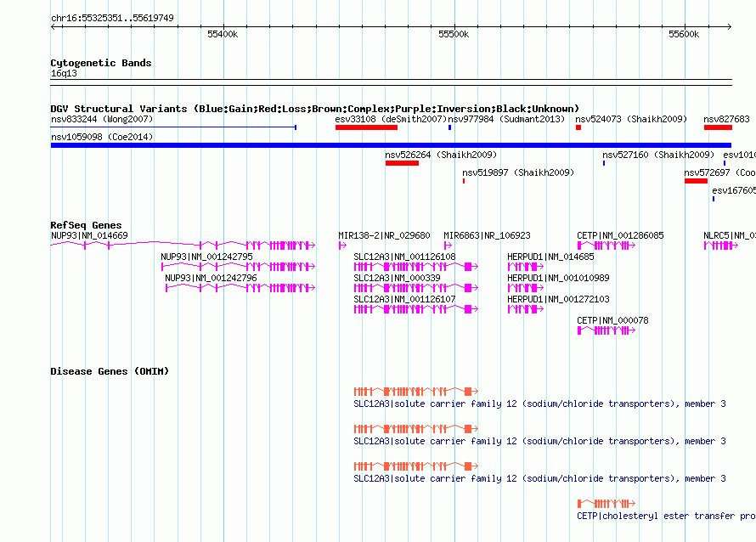
Task: Open the DGV Structural Variants track title
Action: 314,109
